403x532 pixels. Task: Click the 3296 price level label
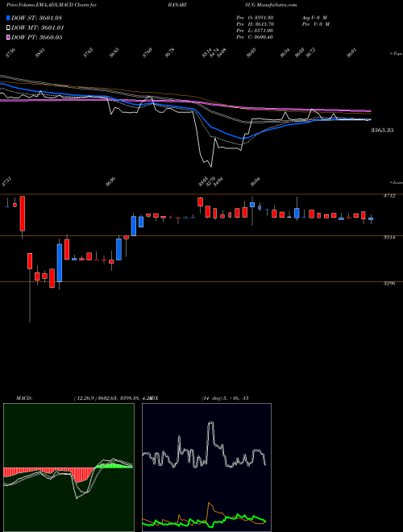[x=389, y=283]
